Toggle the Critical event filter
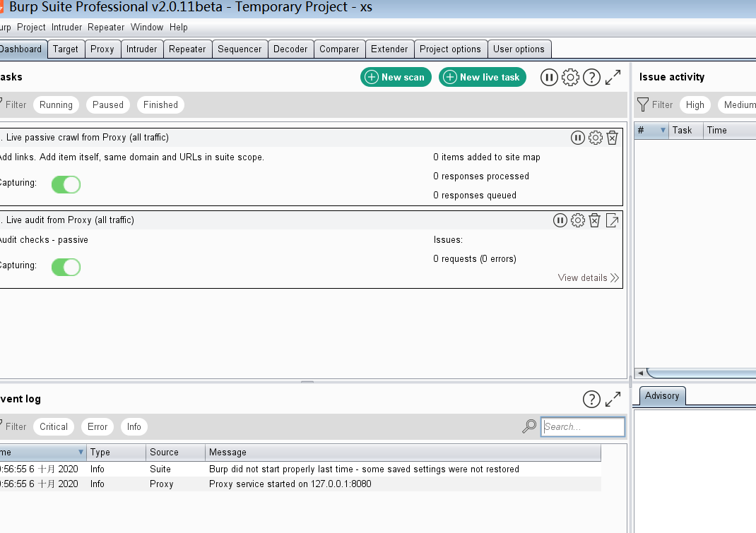 click(54, 426)
